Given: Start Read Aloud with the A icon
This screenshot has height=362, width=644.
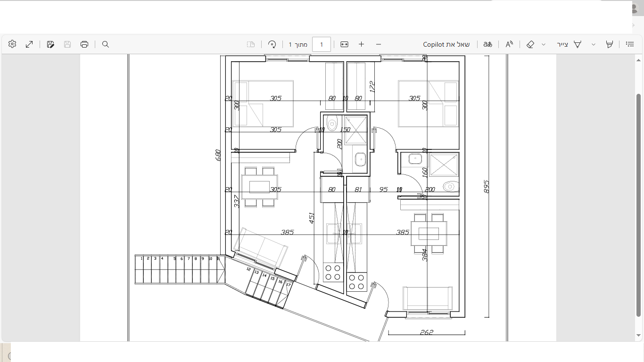Looking at the screenshot, I should [x=509, y=44].
